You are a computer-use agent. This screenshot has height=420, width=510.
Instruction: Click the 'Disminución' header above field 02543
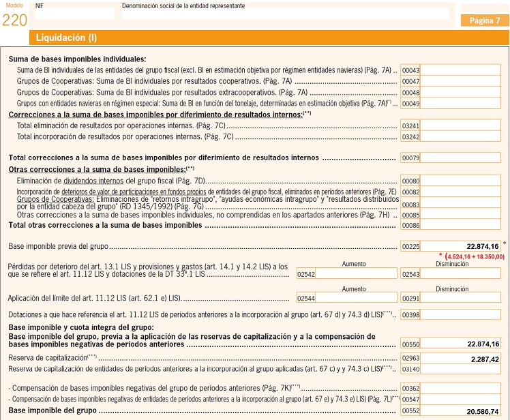coord(452,264)
